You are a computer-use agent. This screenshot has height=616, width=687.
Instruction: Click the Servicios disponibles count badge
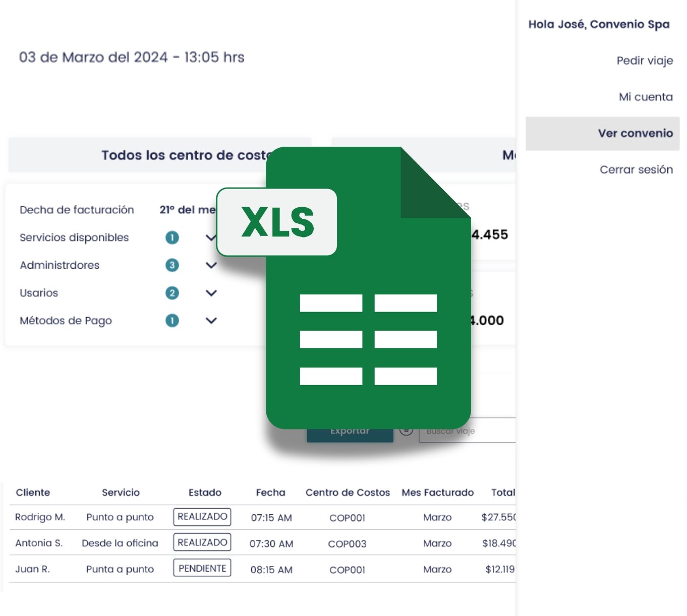click(172, 237)
